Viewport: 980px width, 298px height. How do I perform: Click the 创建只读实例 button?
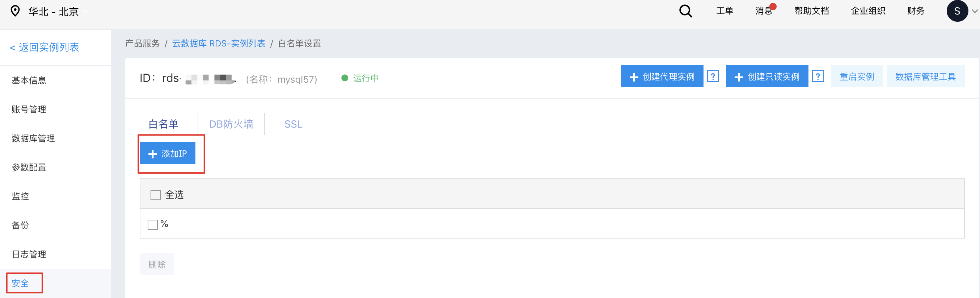[x=766, y=76]
